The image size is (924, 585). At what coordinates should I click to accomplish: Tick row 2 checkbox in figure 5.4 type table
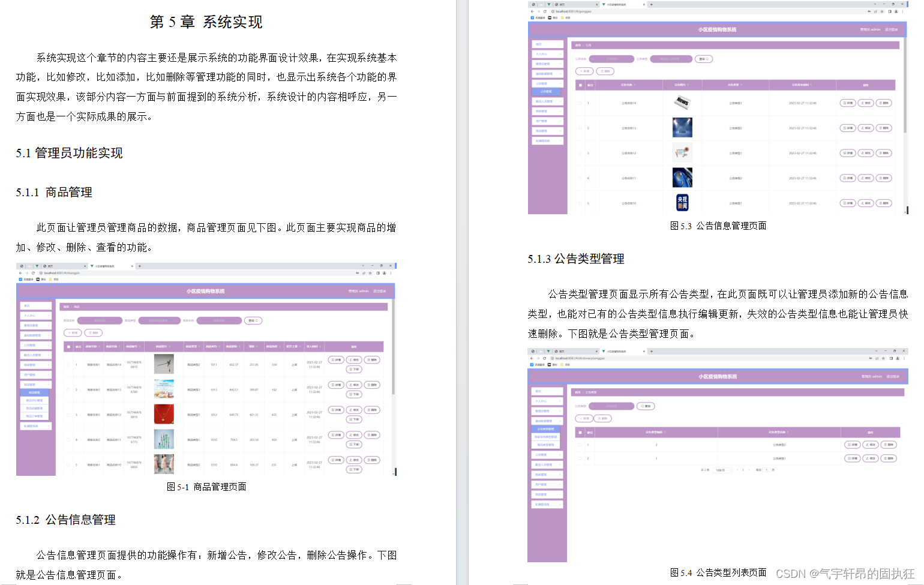click(580, 458)
